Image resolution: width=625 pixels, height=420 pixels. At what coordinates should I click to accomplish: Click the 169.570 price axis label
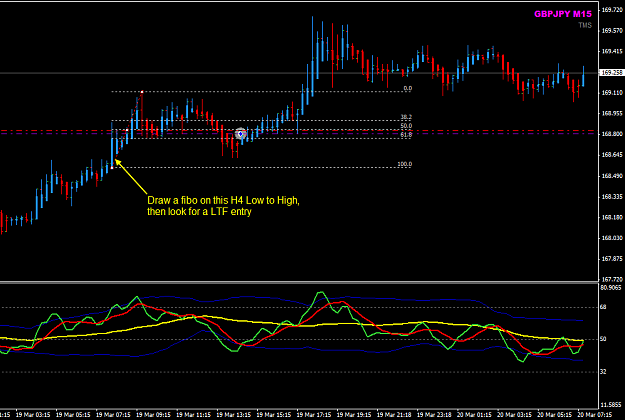pyautogui.click(x=612, y=31)
